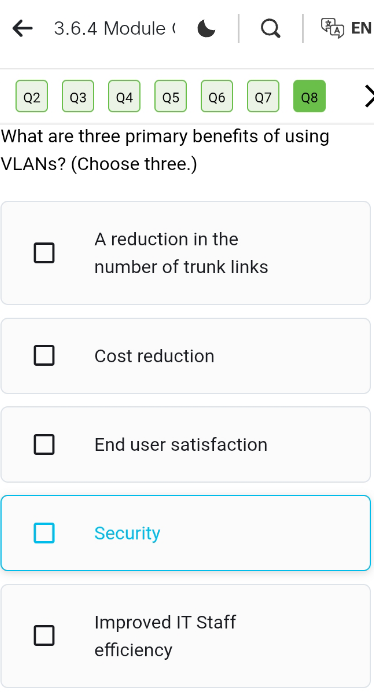This screenshot has height=693, width=374.
Task: Jump to question Q7
Action: point(263,96)
